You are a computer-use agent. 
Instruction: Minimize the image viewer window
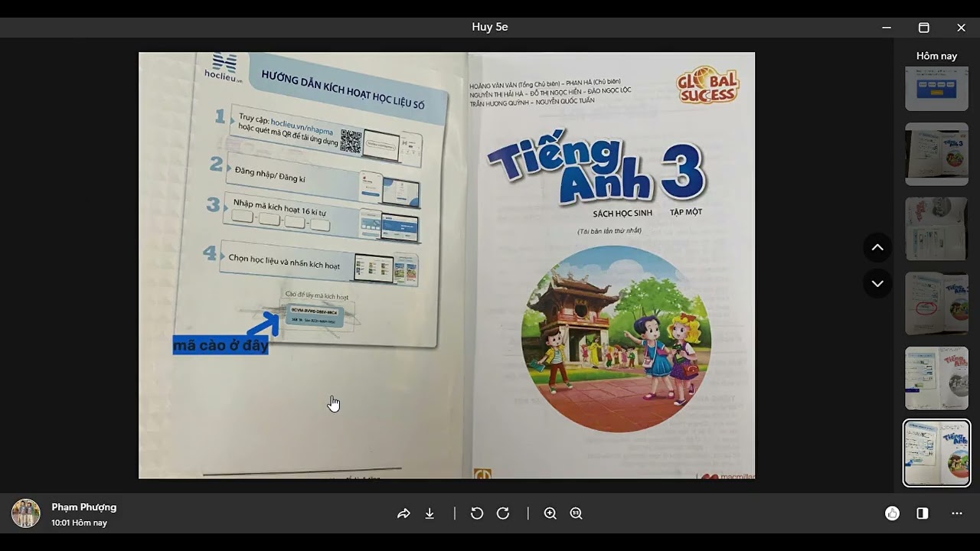point(887,28)
